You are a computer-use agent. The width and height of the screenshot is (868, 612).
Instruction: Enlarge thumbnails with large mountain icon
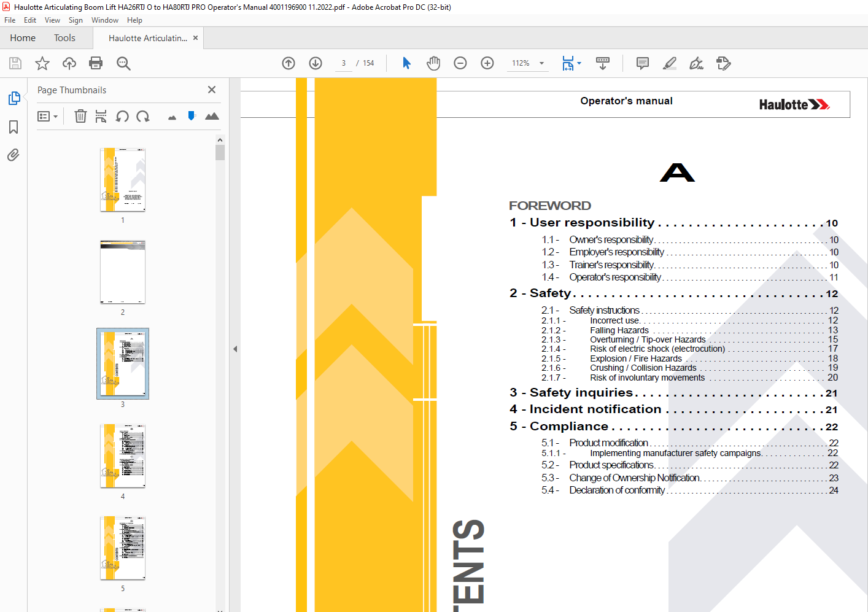tap(212, 116)
